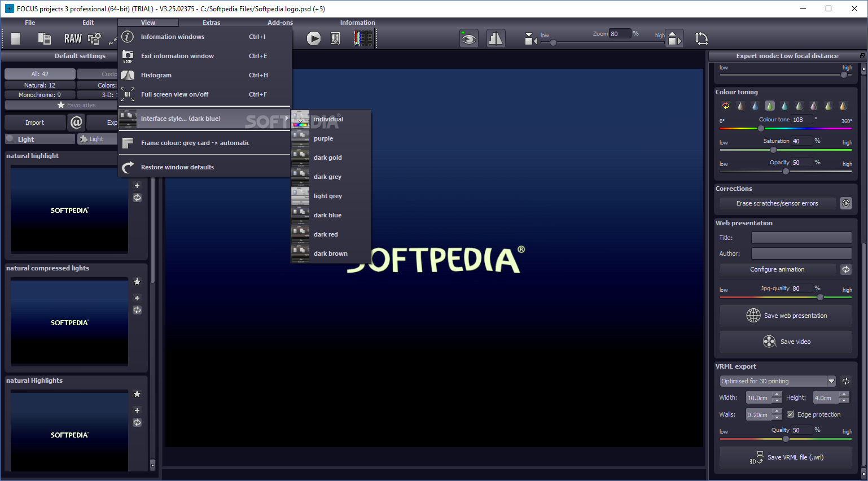Click refresh icon beside natural compressed lights
Viewport: 868px width, 481px height.
137,310
